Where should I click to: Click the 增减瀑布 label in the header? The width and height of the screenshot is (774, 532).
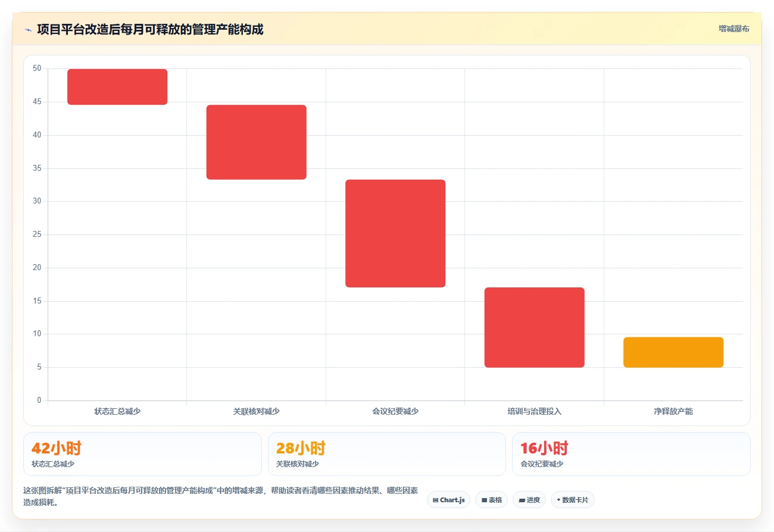click(734, 29)
